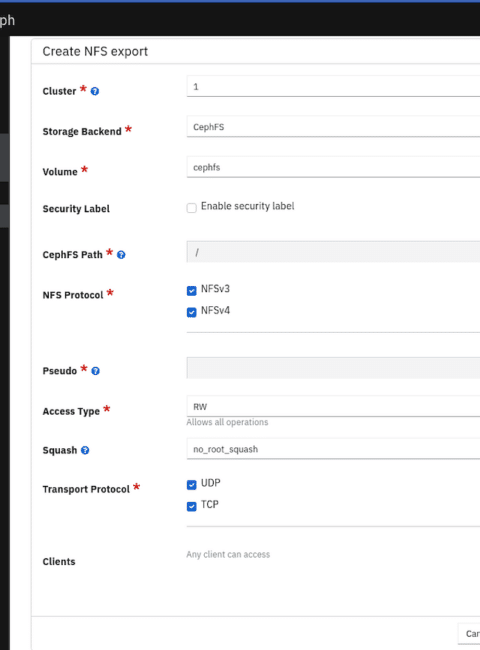This screenshot has height=650, width=480.
Task: Click the Squash help icon
Action: pyautogui.click(x=85, y=450)
